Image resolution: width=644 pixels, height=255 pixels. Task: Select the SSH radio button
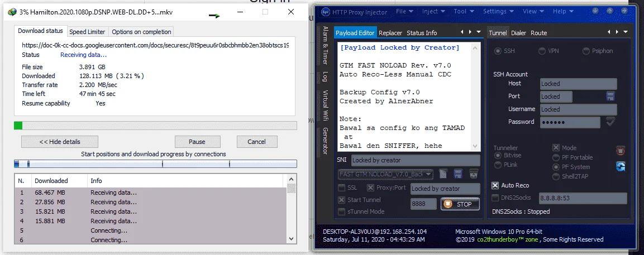(498, 51)
